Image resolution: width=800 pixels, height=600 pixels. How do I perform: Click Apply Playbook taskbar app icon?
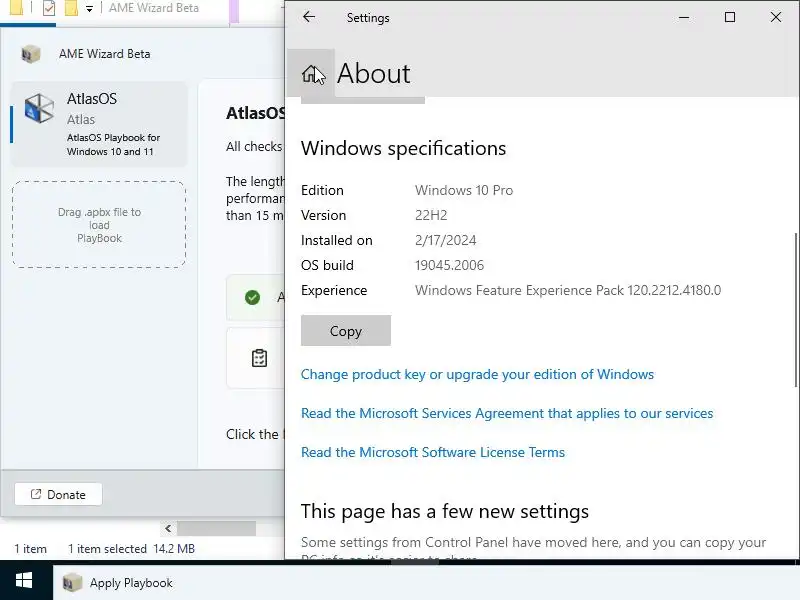(72, 582)
